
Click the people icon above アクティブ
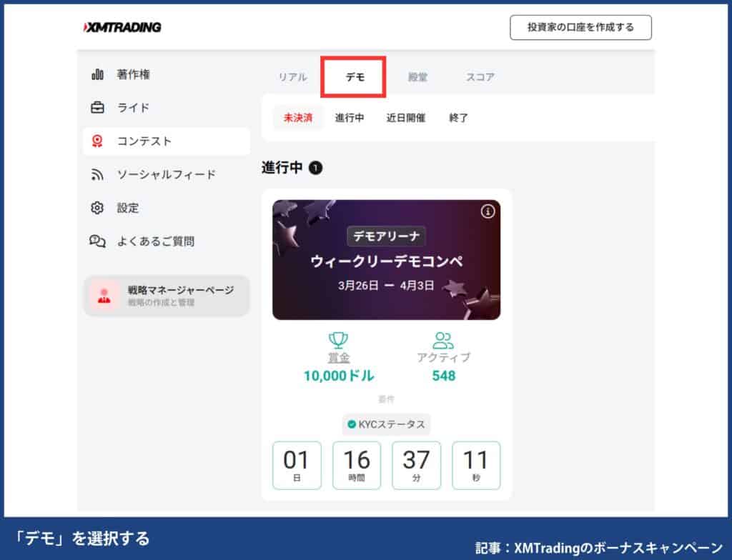tap(443, 340)
